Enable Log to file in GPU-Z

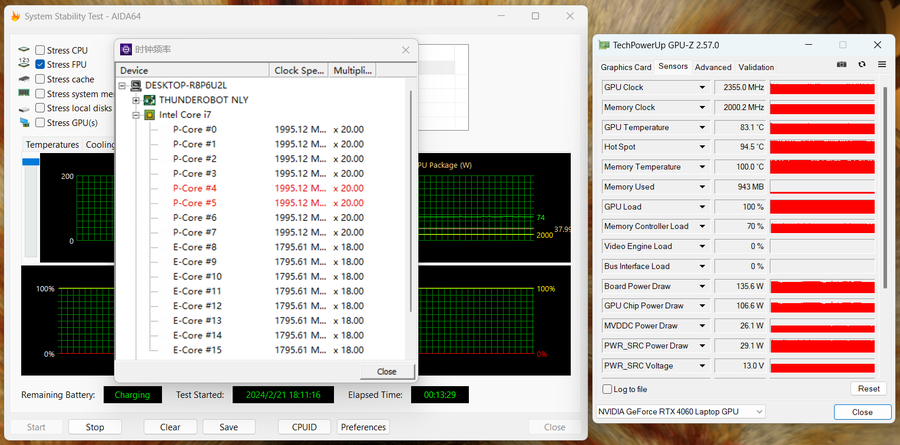click(x=607, y=389)
